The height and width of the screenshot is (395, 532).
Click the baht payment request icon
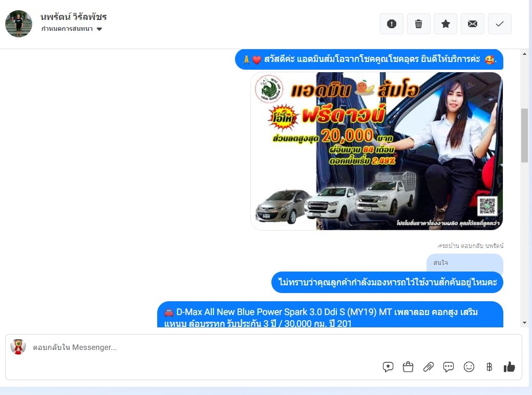(x=489, y=367)
